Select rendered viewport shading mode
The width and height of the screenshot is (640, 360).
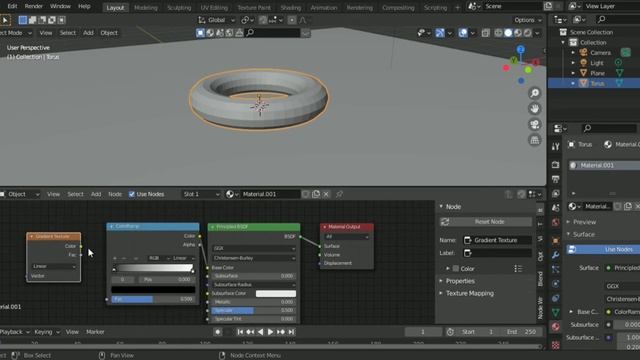528,33
